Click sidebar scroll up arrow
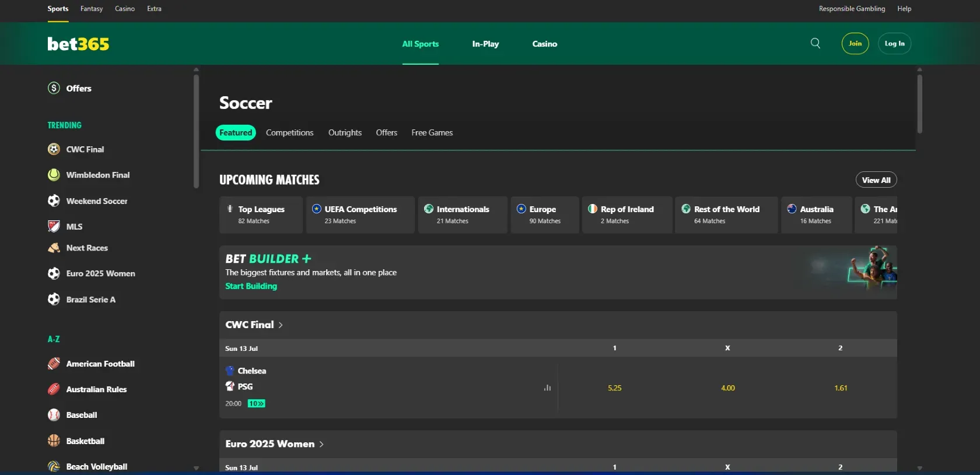Viewport: 980px width, 475px height. click(x=196, y=69)
